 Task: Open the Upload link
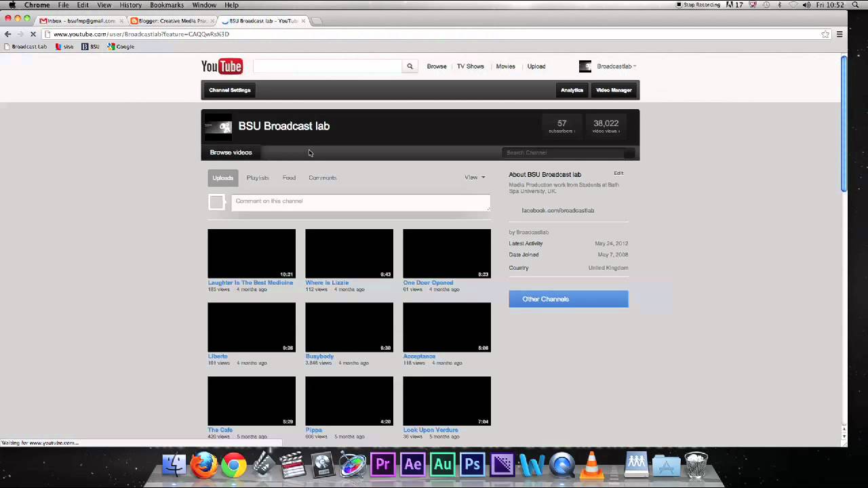point(536,66)
